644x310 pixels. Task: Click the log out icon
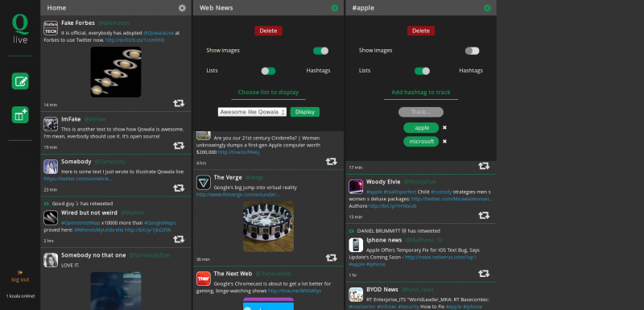(x=20, y=272)
